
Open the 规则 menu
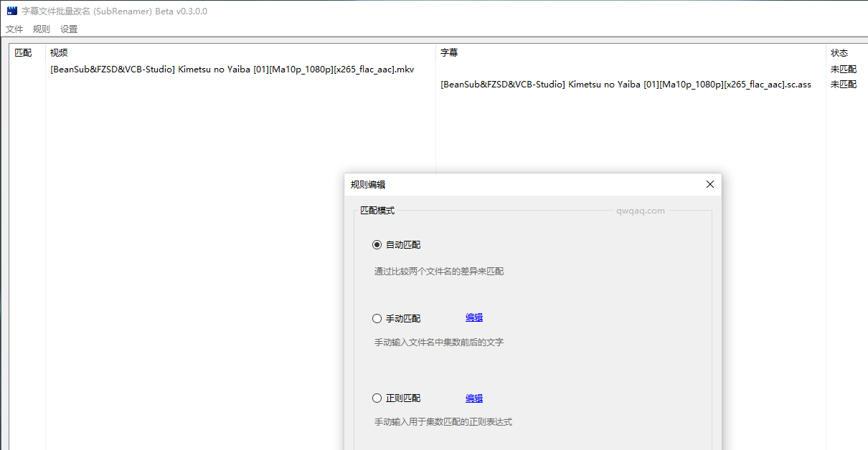tap(42, 29)
